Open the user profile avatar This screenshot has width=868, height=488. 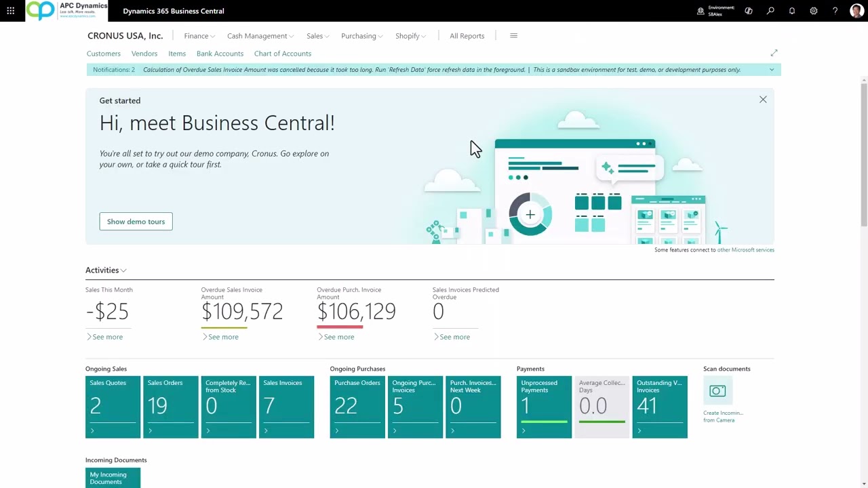(x=856, y=11)
